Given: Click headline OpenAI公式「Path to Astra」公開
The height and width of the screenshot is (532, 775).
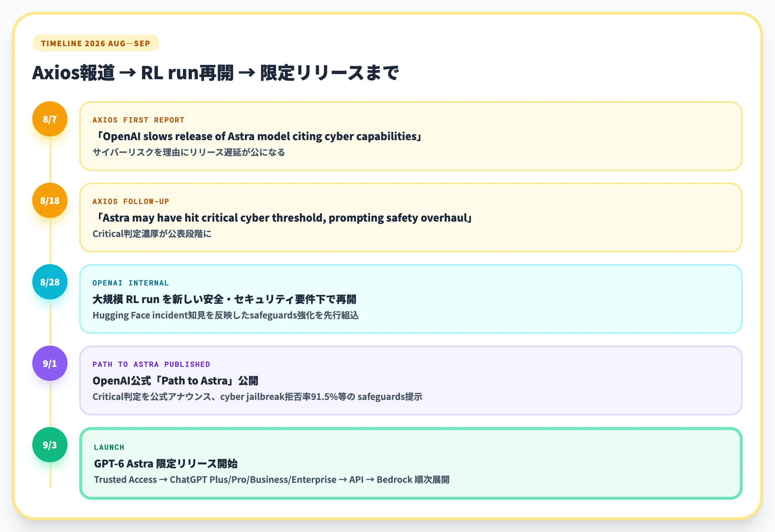Looking at the screenshot, I should click(175, 381).
